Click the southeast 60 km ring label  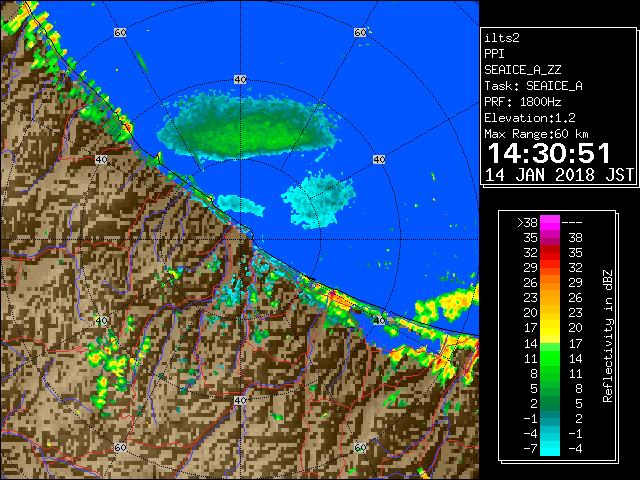[360, 448]
